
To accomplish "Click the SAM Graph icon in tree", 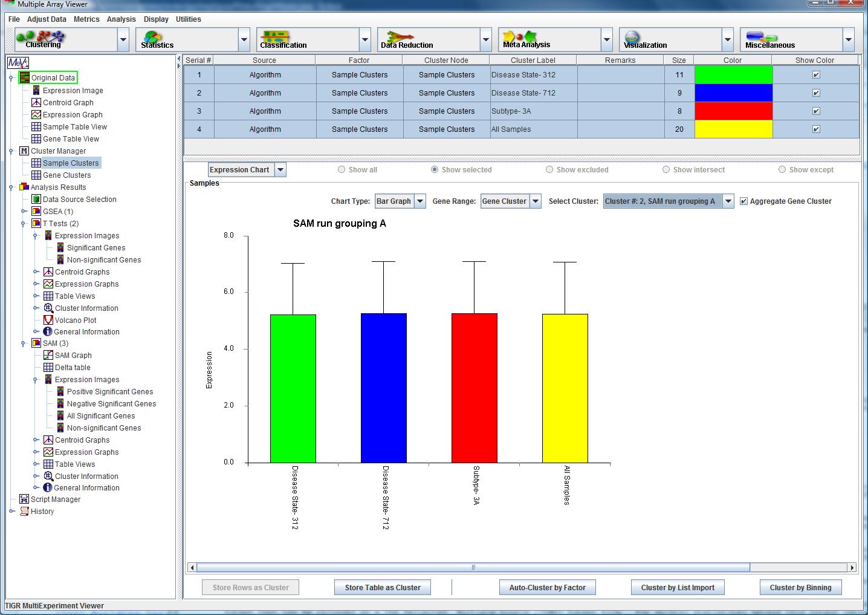I will [x=48, y=355].
